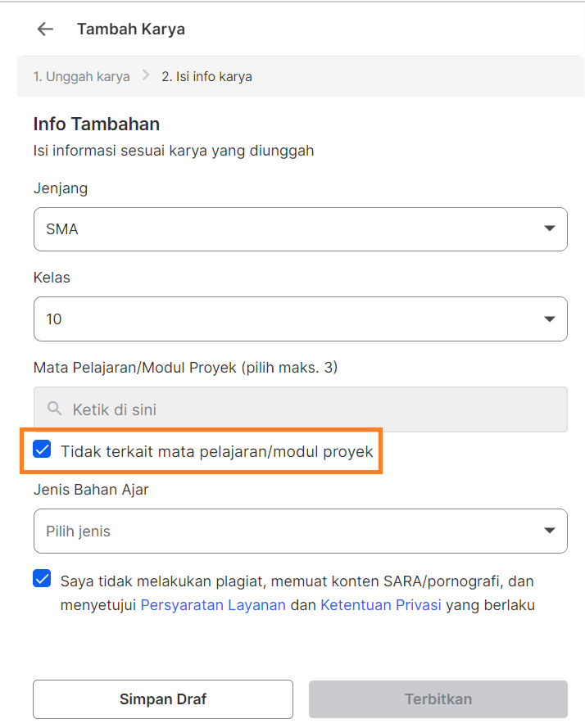Open the Jenjang dropdown showing SMA
The width and height of the screenshot is (585, 728).
[x=300, y=229]
